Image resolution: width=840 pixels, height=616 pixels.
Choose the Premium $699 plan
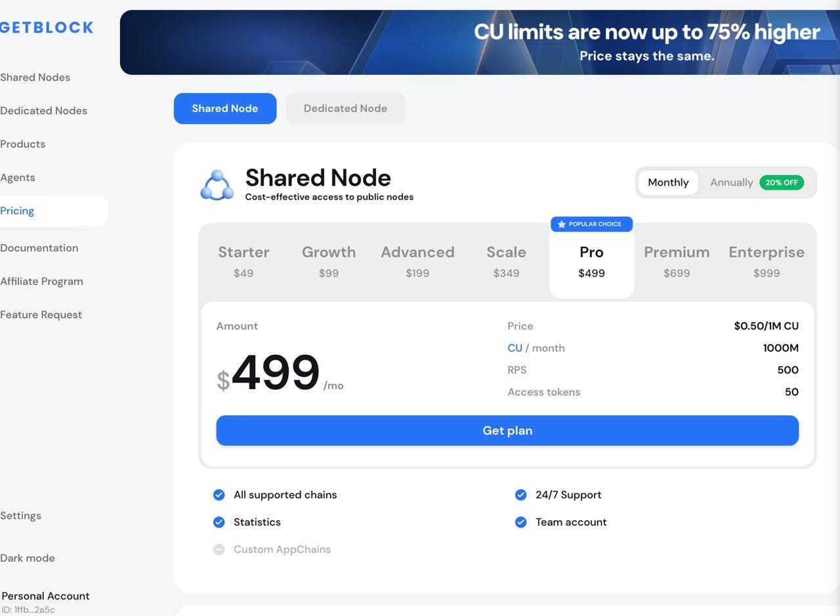click(677, 262)
